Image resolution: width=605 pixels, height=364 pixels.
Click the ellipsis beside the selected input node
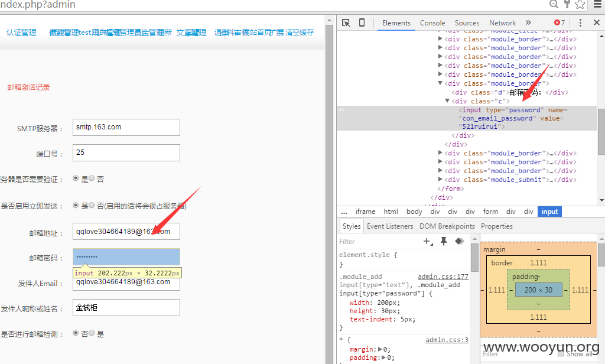[x=341, y=110]
